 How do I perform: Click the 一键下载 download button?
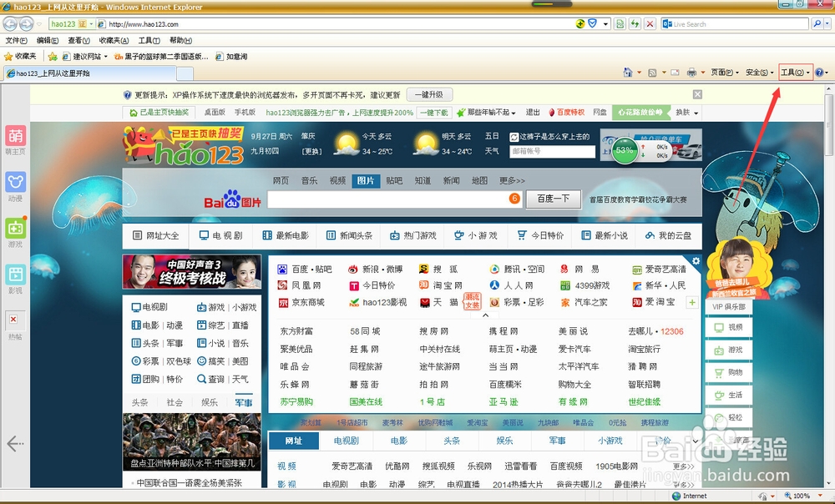[434, 113]
